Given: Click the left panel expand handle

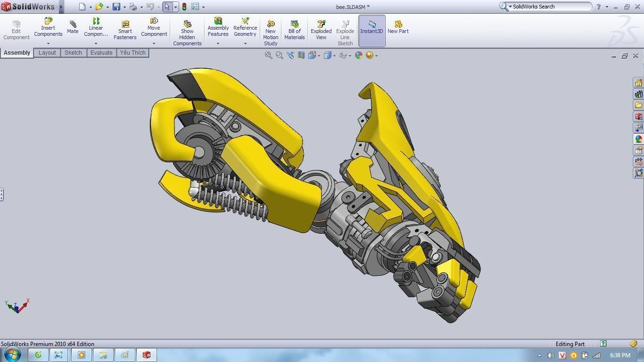Looking at the screenshot, I should click(2, 194).
